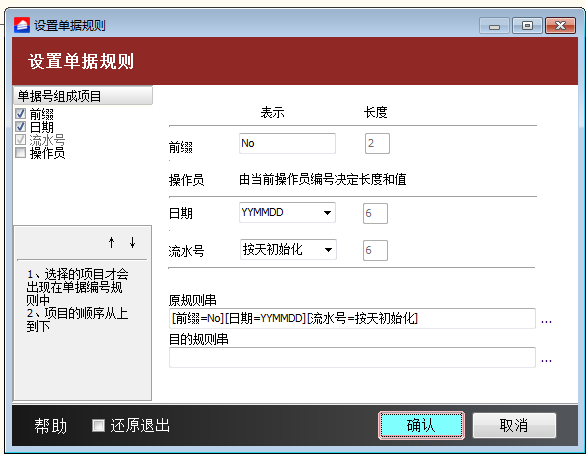
Task: Uncheck the 前缀 checkbox
Action: tap(21, 114)
